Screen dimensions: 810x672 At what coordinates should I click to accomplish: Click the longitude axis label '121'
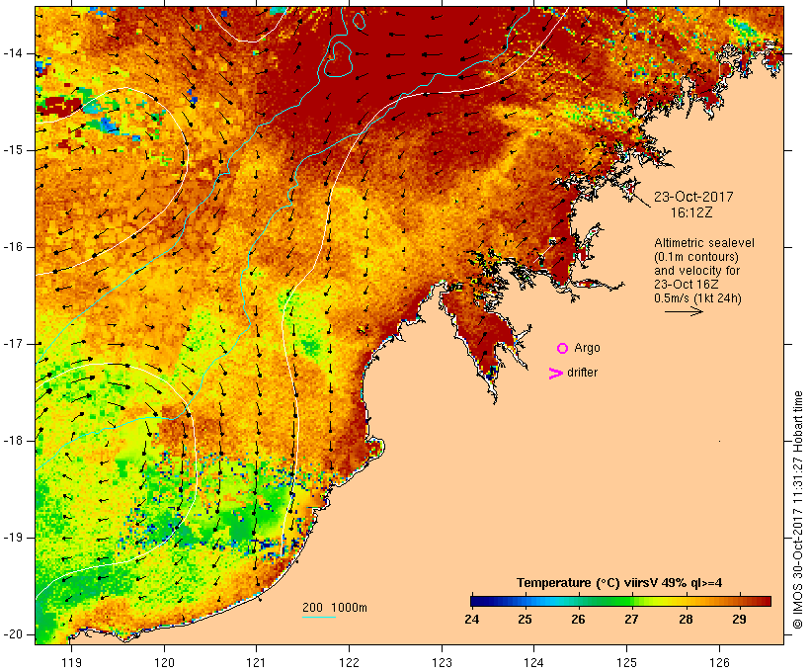point(256,662)
